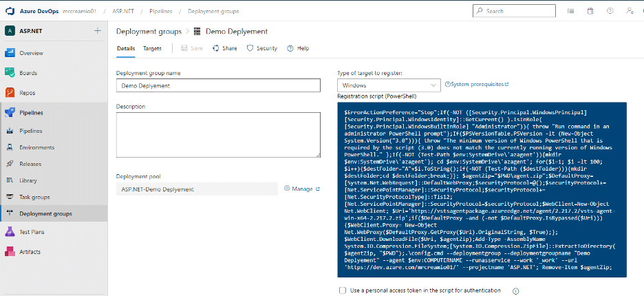644x296 pixels.
Task: Open the help question mark icon in header
Action: 610,11
